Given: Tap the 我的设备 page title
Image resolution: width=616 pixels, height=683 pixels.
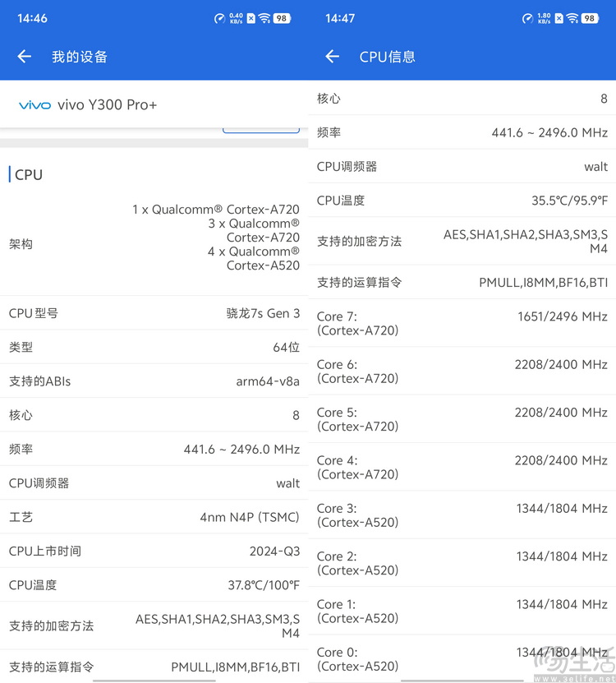Looking at the screenshot, I should (80, 57).
